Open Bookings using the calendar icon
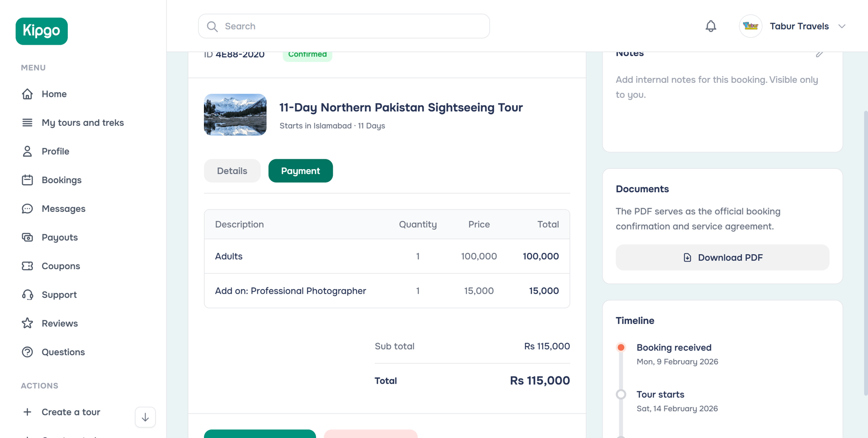 point(28,180)
